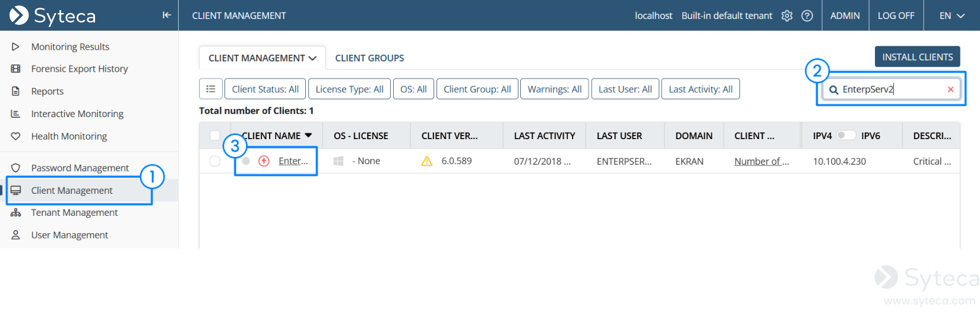Viewport: 980px width, 327px height.
Task: Open the OS: All filter dropdown
Action: 413,89
